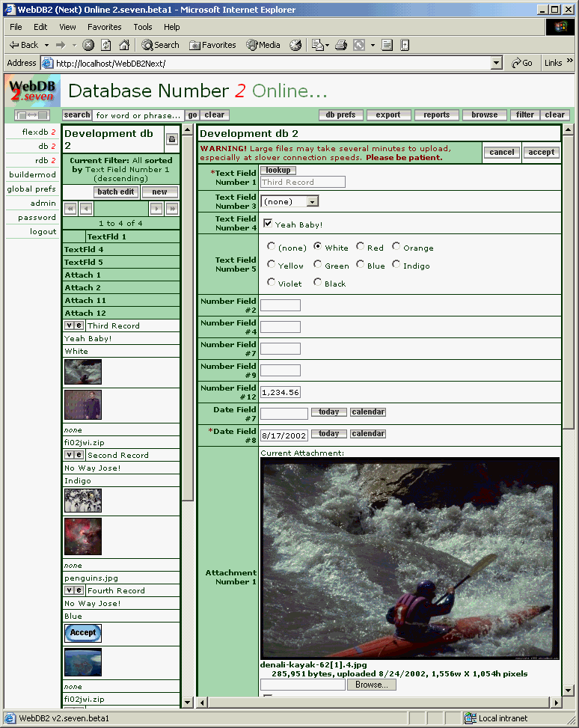
Task: Click edit 'e' icon for Second Record
Action: [79, 455]
